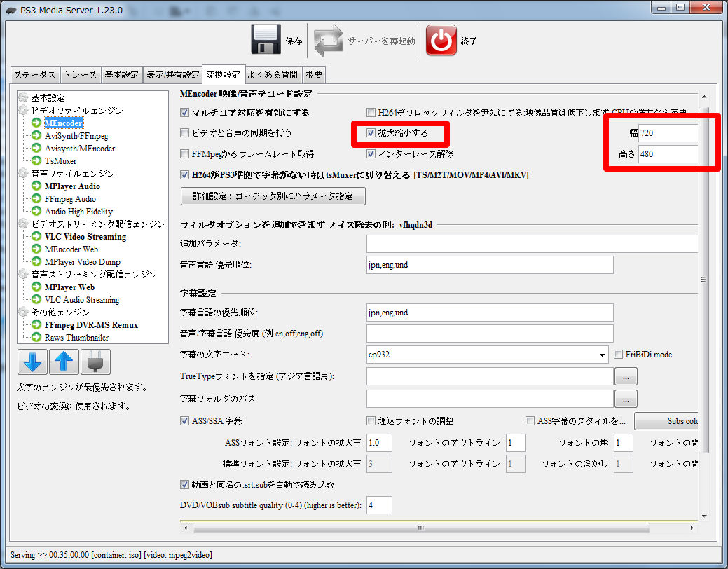Enable FriBiDi mode checkbox
The width and height of the screenshot is (728, 569).
[618, 355]
